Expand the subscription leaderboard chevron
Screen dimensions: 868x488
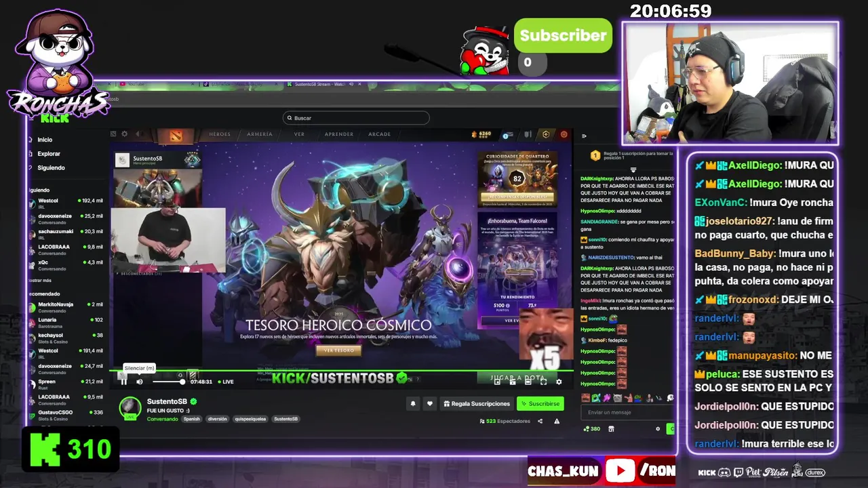click(633, 170)
